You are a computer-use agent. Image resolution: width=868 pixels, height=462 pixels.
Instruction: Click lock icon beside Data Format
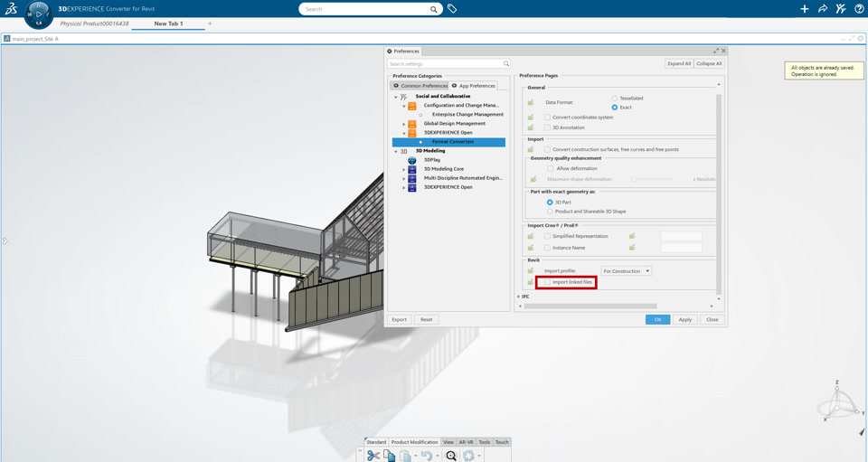pyautogui.click(x=531, y=102)
